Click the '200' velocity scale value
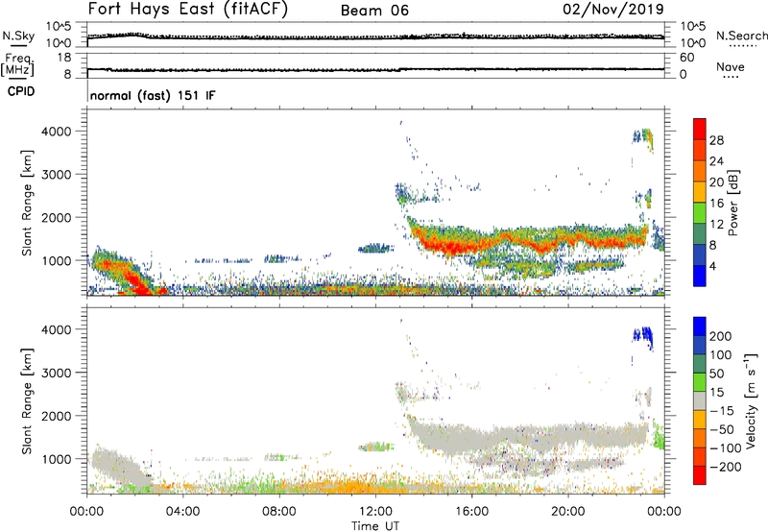The height and width of the screenshot is (532, 768). pyautogui.click(x=721, y=336)
